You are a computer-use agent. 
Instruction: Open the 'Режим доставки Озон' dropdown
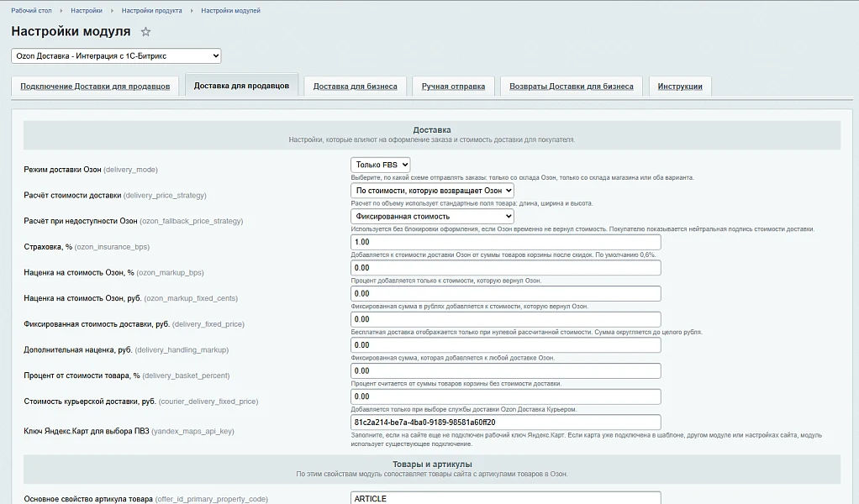380,165
